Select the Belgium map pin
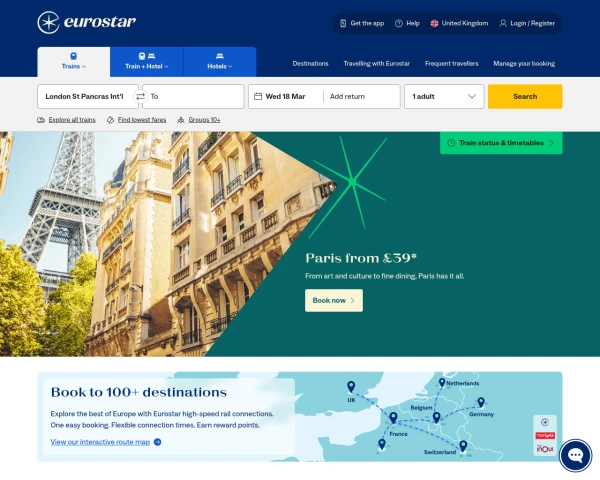The image size is (600, 480). [436, 417]
